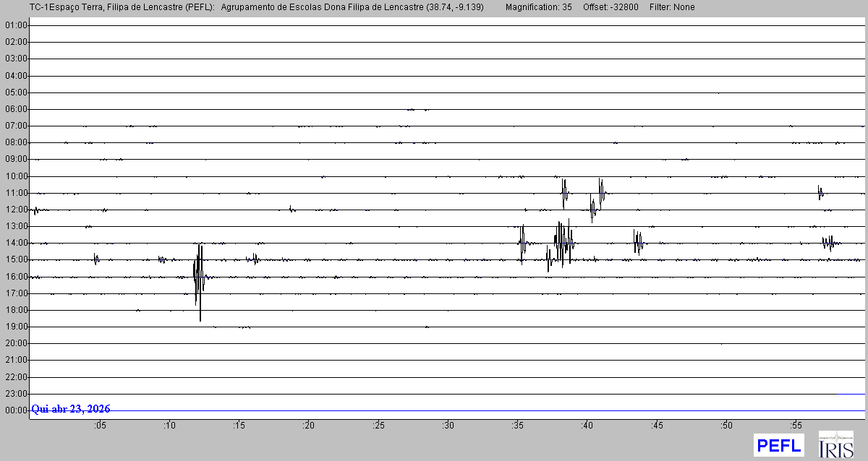Select the :30 minute axis label
The width and height of the screenshot is (868, 461).
[x=448, y=426]
